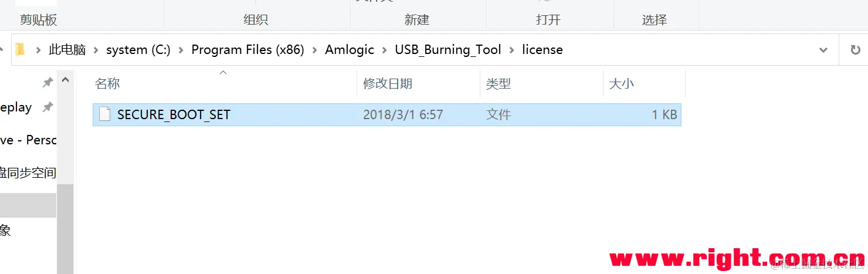Screen dimensions: 868x274
Task: Go to Program Files (x86) breadcrumb
Action: click(x=248, y=50)
